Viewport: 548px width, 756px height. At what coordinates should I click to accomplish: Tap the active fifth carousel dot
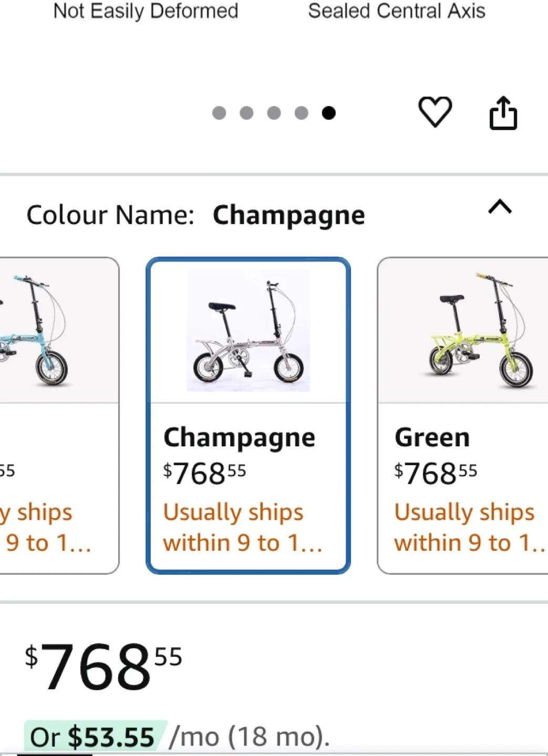tap(329, 113)
